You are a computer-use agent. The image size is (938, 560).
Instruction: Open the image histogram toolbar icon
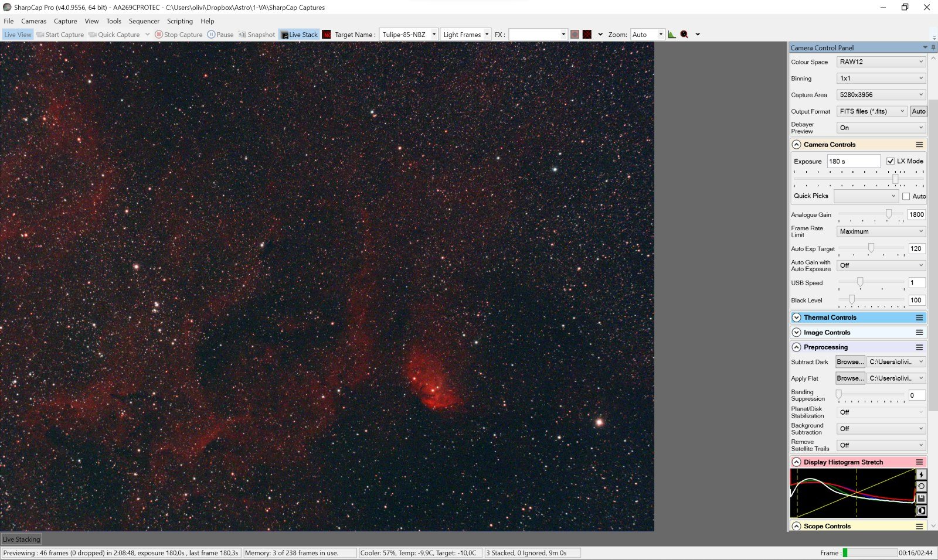point(672,35)
